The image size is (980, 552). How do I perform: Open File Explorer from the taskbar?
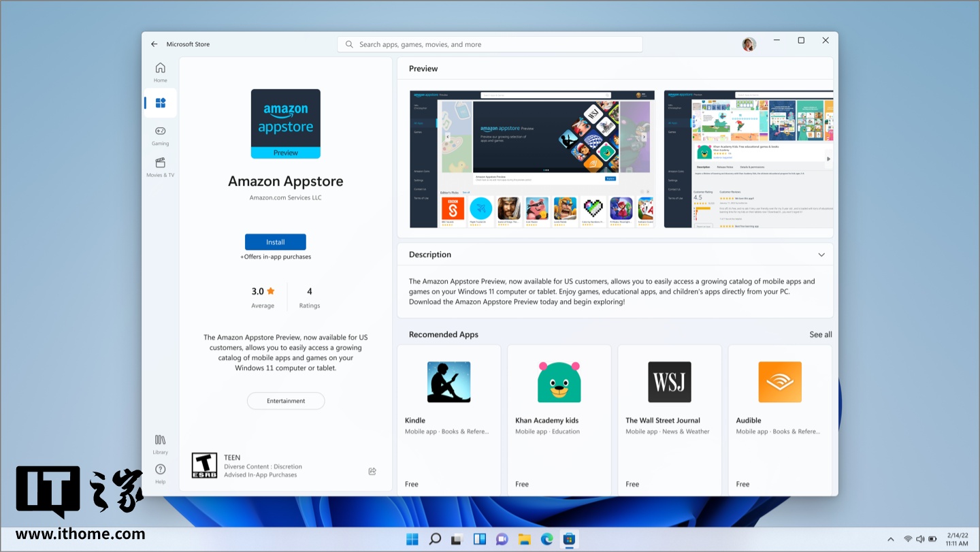524,538
